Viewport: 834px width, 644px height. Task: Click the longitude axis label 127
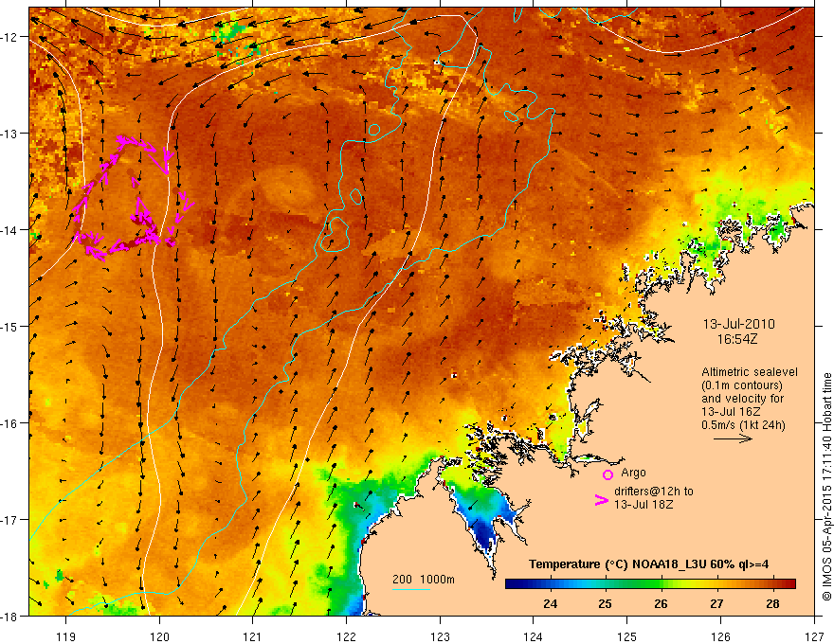pos(814,636)
